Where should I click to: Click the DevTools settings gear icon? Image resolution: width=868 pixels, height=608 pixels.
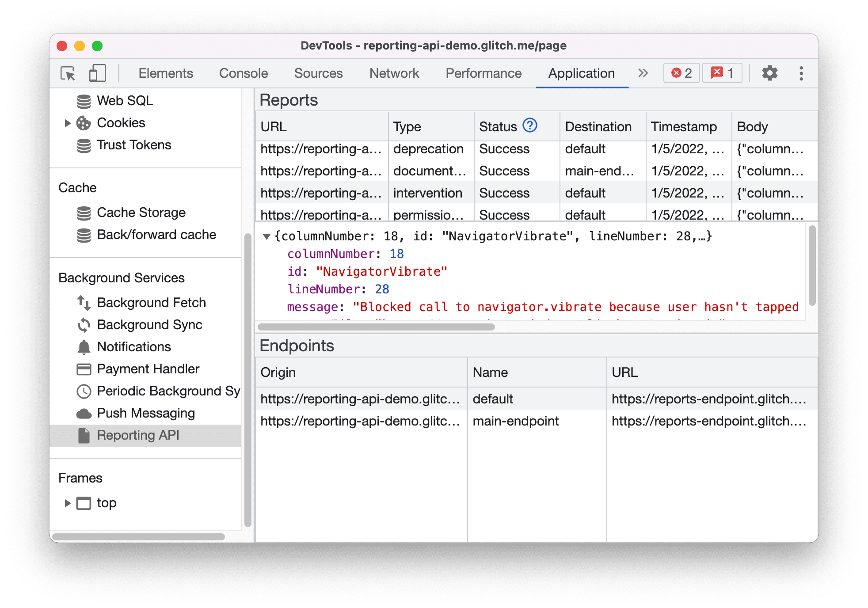(x=771, y=73)
